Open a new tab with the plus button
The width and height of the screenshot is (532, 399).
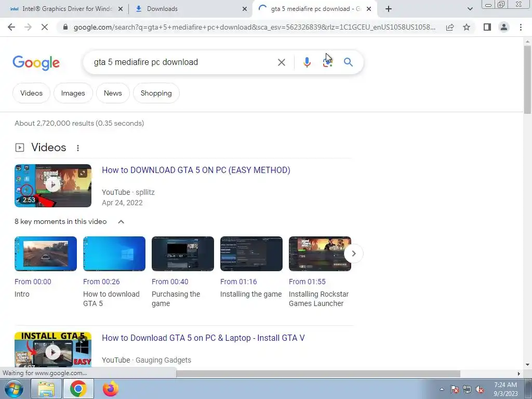(389, 9)
